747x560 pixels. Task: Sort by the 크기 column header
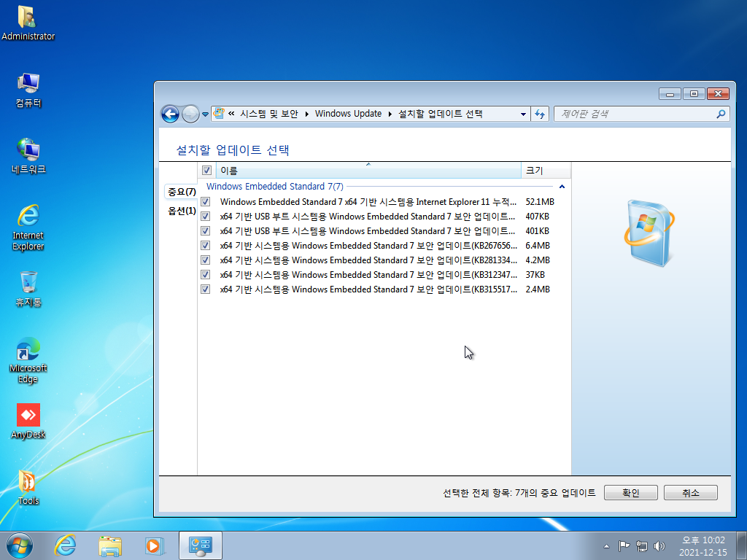546,171
